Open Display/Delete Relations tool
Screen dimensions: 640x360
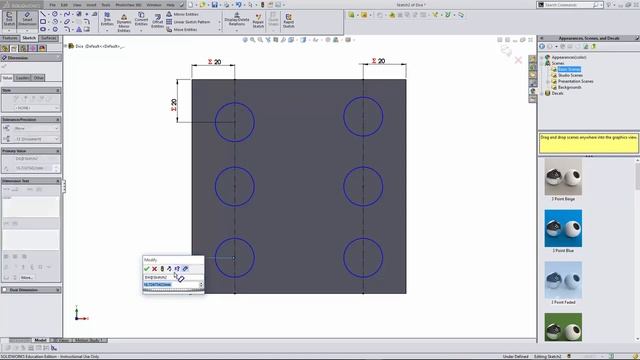tap(237, 20)
